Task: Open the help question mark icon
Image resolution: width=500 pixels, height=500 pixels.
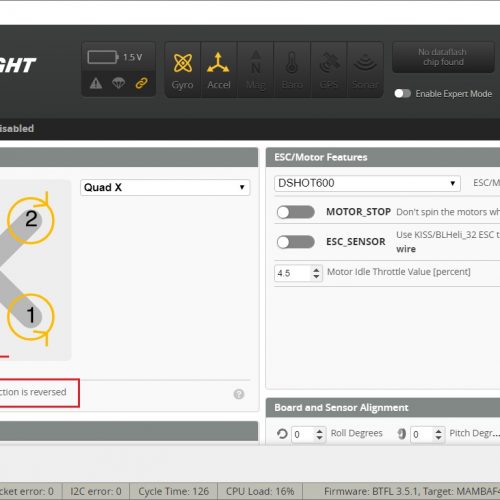Action: 239,394
